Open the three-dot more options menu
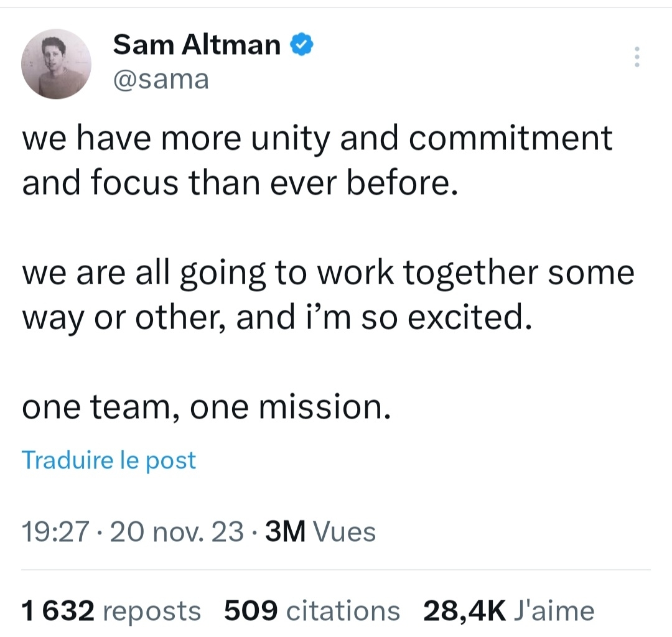672x637 pixels. (636, 57)
